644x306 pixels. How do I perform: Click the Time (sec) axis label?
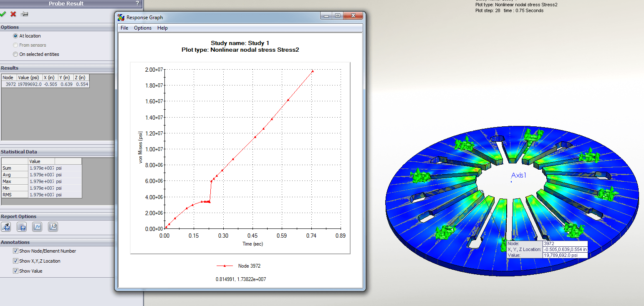(x=253, y=244)
